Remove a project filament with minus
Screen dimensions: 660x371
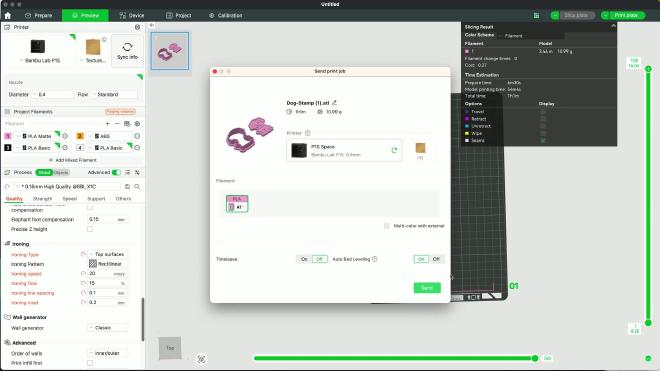click(117, 124)
